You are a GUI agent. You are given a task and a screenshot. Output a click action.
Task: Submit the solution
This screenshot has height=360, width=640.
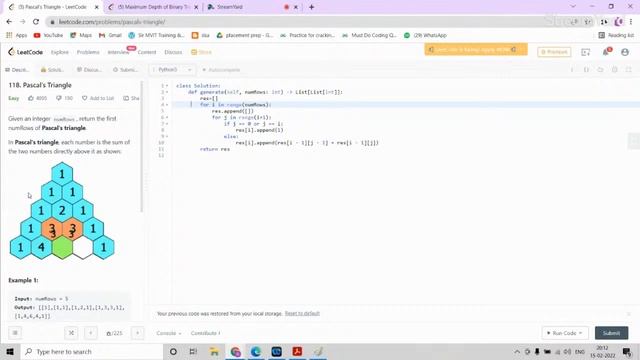point(611,333)
